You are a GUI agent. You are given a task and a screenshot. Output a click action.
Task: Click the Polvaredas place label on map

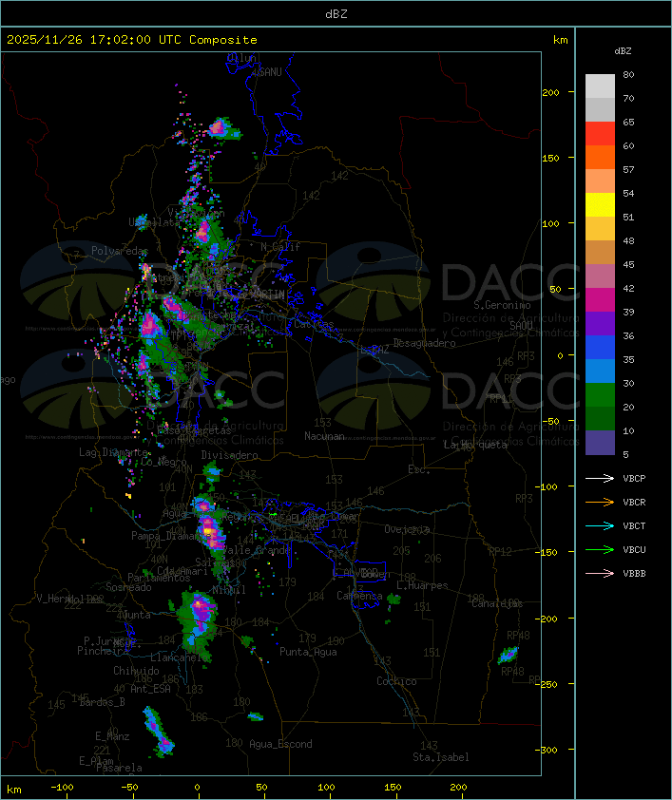pyautogui.click(x=120, y=251)
